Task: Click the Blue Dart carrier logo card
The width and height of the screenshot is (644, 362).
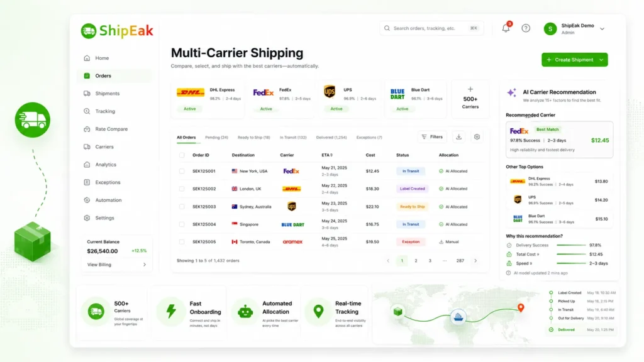Action: 416,99
